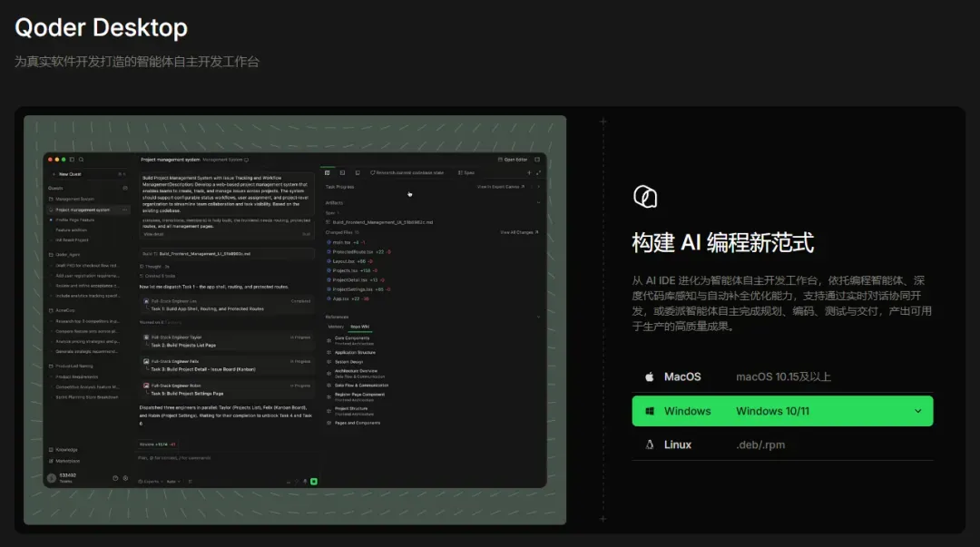Click the Qoder logo above the headline
The height and width of the screenshot is (547, 980).
(x=645, y=197)
